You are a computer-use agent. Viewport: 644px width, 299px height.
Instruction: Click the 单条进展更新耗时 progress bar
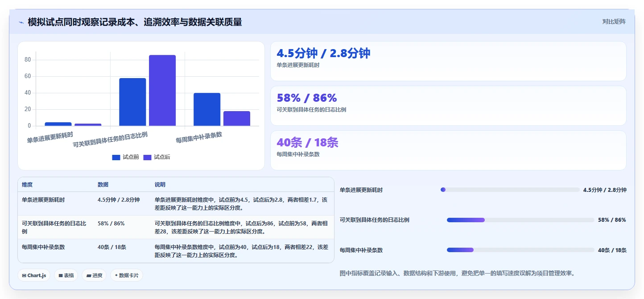(510, 190)
